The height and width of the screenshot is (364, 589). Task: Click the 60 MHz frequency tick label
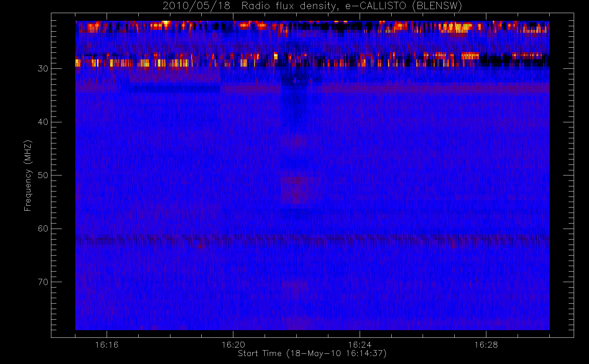pos(43,229)
